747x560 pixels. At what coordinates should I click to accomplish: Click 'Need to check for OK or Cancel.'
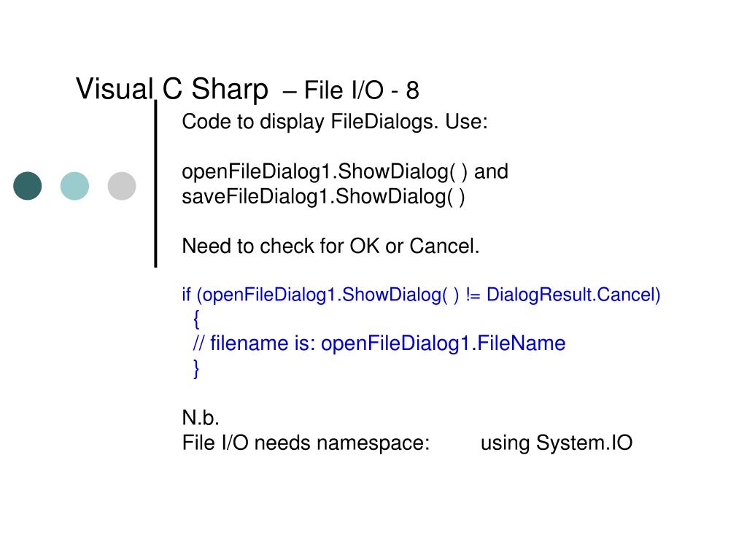[x=330, y=246]
